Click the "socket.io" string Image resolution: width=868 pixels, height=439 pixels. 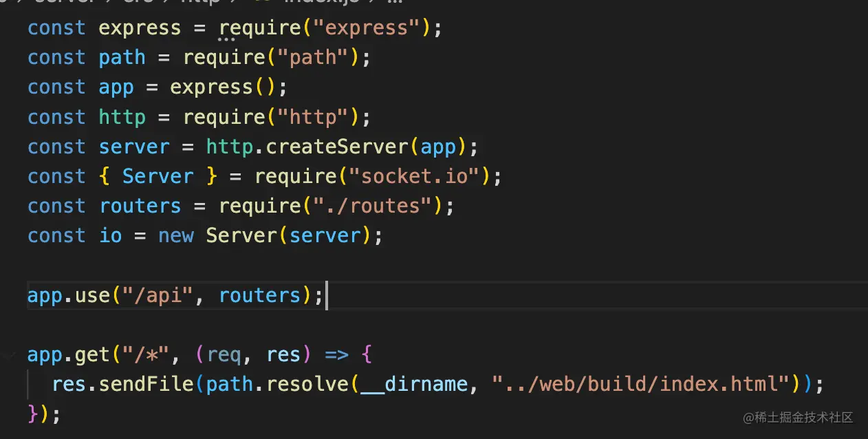(414, 176)
